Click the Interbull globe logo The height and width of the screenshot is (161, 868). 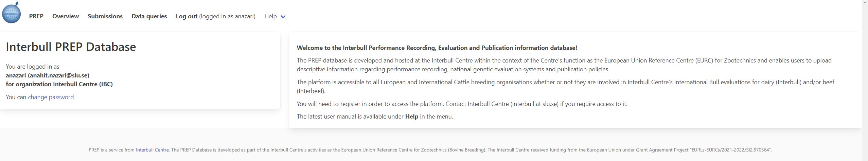point(11,13)
